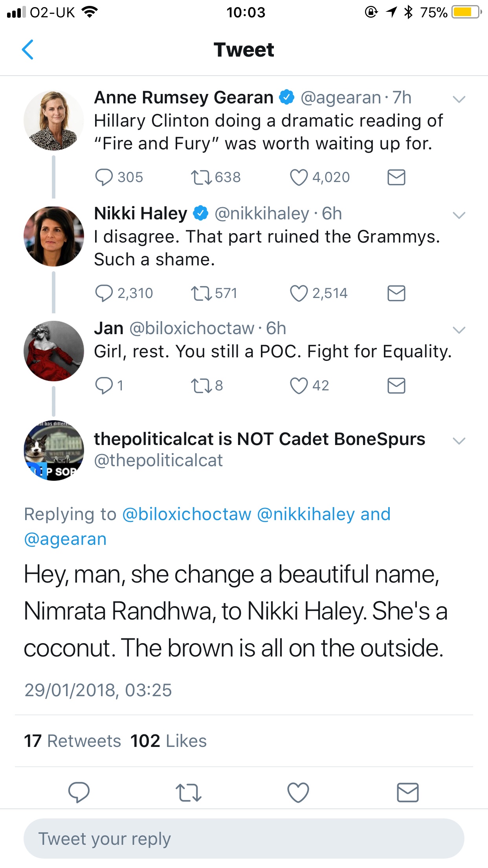Like Jan's reply tweet
The height and width of the screenshot is (868, 488).
[x=299, y=386]
